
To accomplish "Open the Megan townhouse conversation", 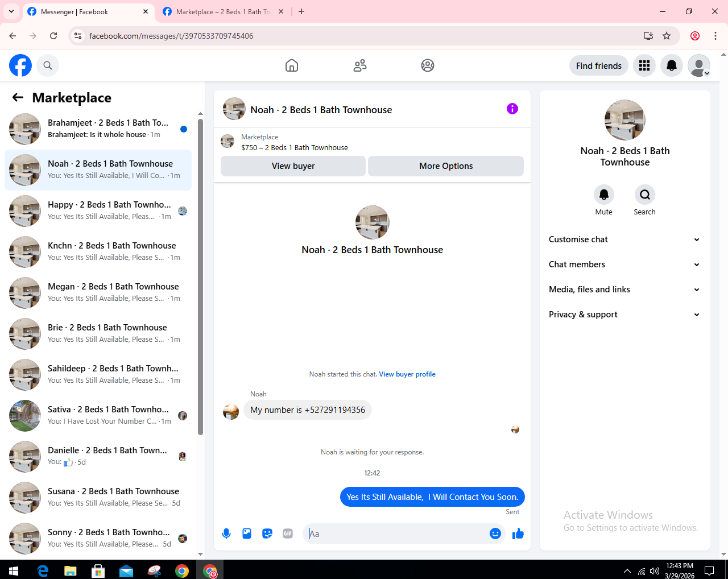I will pos(98,293).
